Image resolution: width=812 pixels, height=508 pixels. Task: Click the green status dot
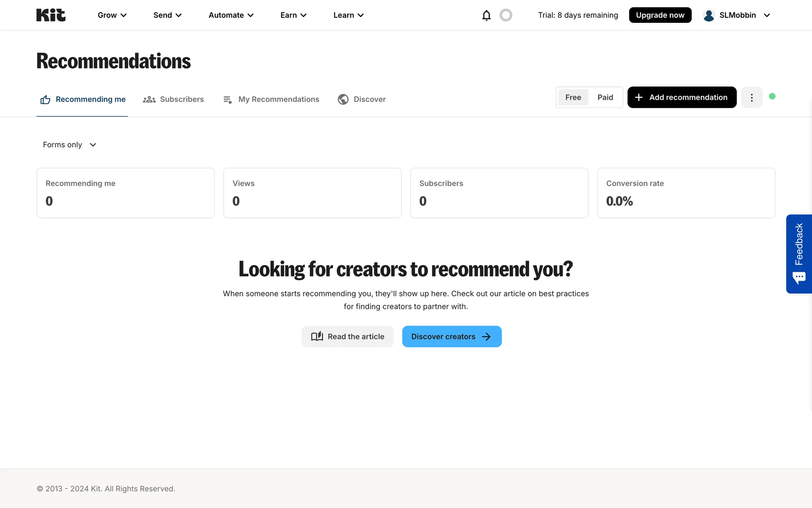coord(772,97)
